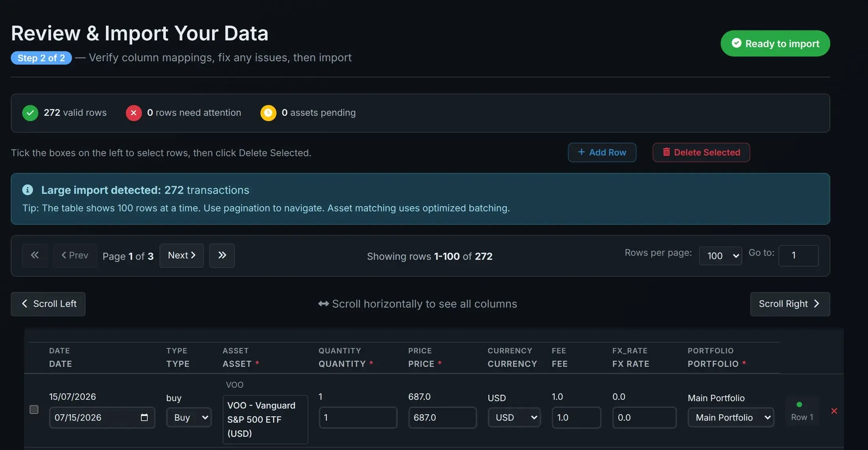The width and height of the screenshot is (868, 450).
Task: Open the Buy transaction type dropdown
Action: 189,417
